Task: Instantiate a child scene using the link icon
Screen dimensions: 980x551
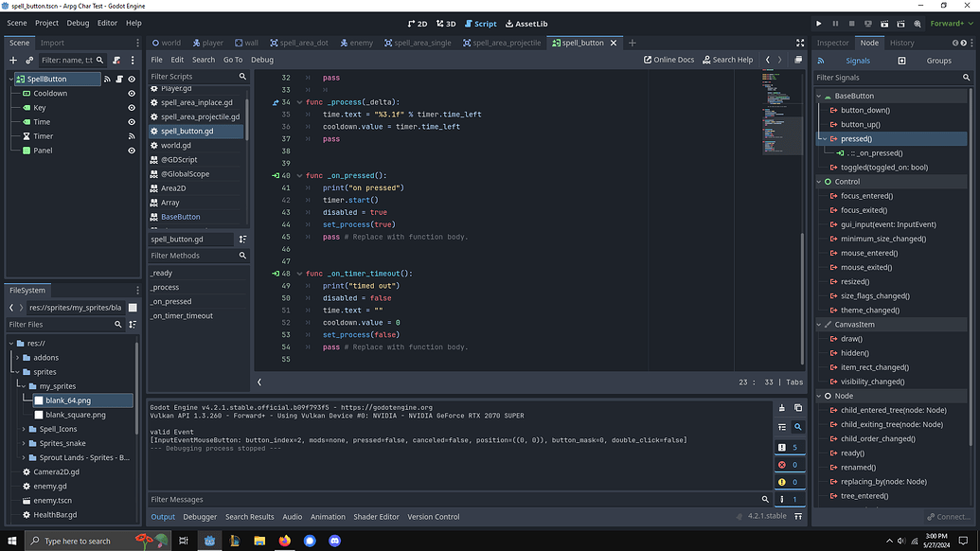Action: [28, 60]
